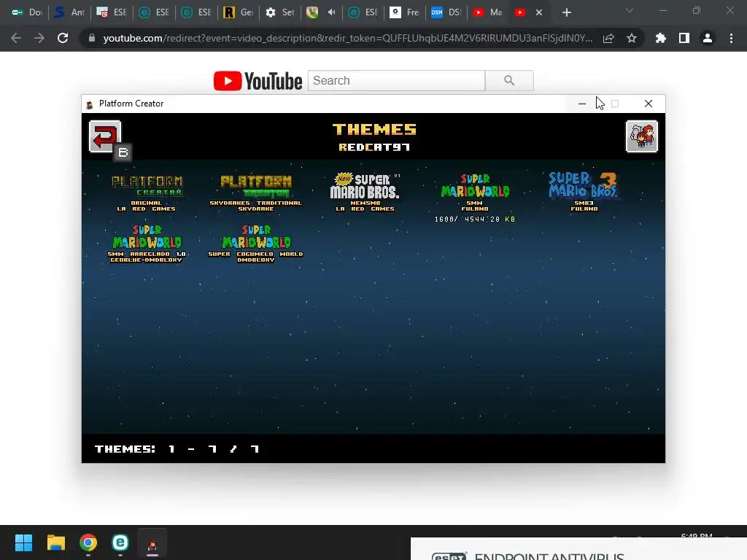Open the Windows Start menu
The width and height of the screenshot is (747, 560).
pyautogui.click(x=23, y=542)
